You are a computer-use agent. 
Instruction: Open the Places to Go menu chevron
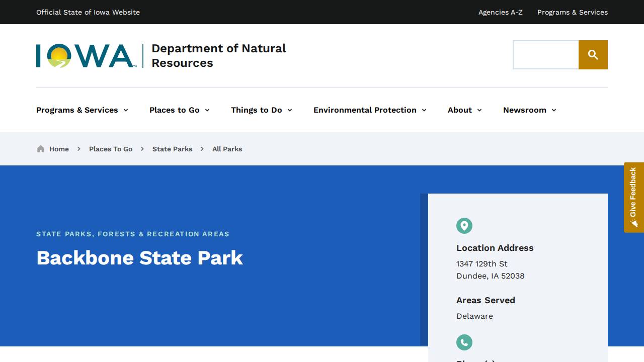[x=207, y=110]
